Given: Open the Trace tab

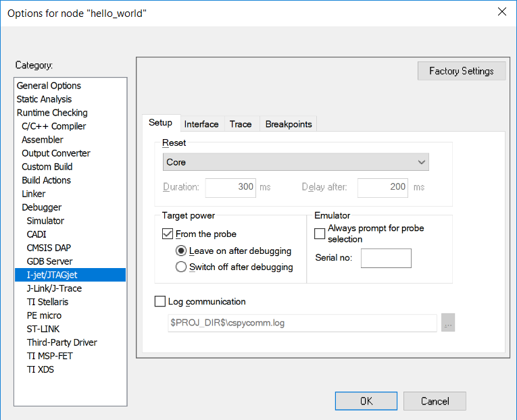Looking at the screenshot, I should (x=241, y=124).
